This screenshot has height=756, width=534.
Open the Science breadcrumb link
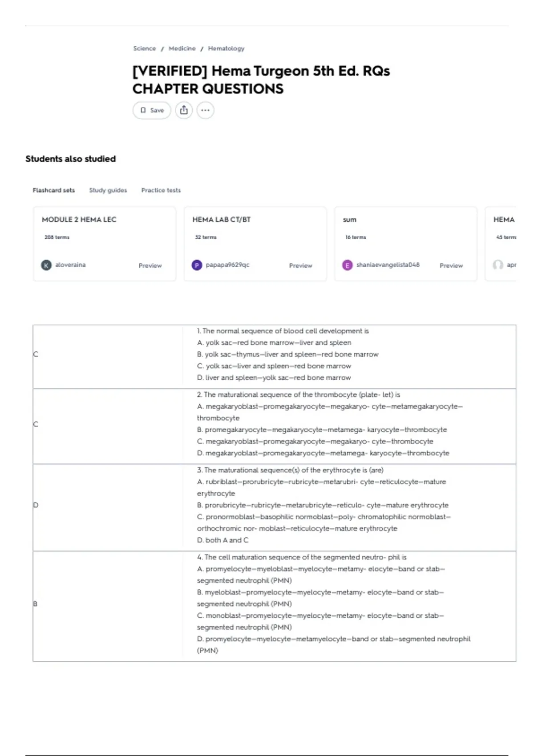(145, 48)
